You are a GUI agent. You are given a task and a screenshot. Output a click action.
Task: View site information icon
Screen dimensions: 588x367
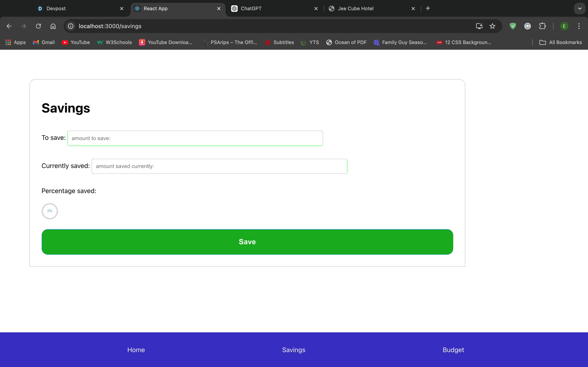[x=71, y=26]
